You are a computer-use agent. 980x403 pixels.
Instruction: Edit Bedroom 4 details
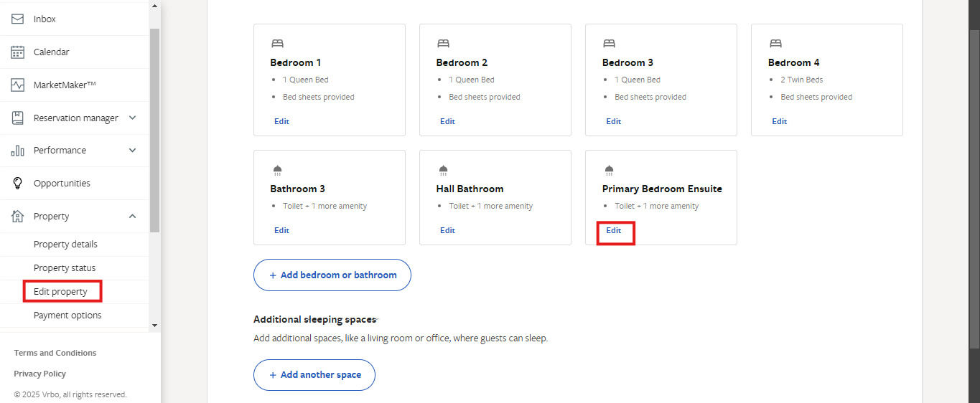click(x=780, y=122)
